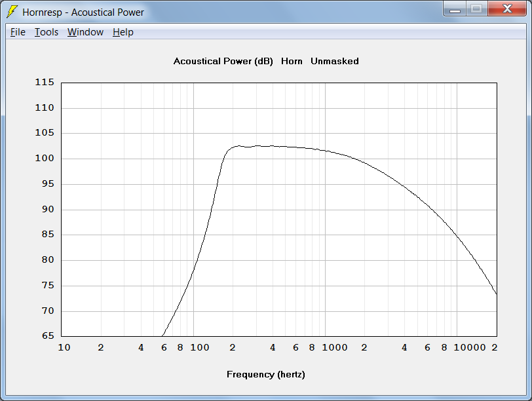This screenshot has height=401, width=532.
Task: Click the window title 'Hornresp - Acoustical Power'
Action: pos(83,12)
